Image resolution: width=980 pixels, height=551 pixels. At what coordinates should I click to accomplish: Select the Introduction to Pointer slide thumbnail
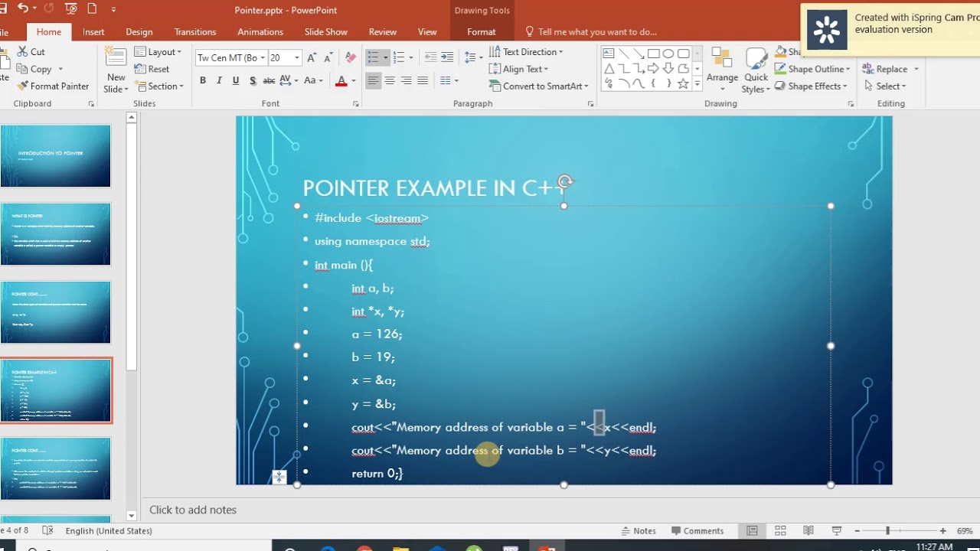pyautogui.click(x=55, y=156)
